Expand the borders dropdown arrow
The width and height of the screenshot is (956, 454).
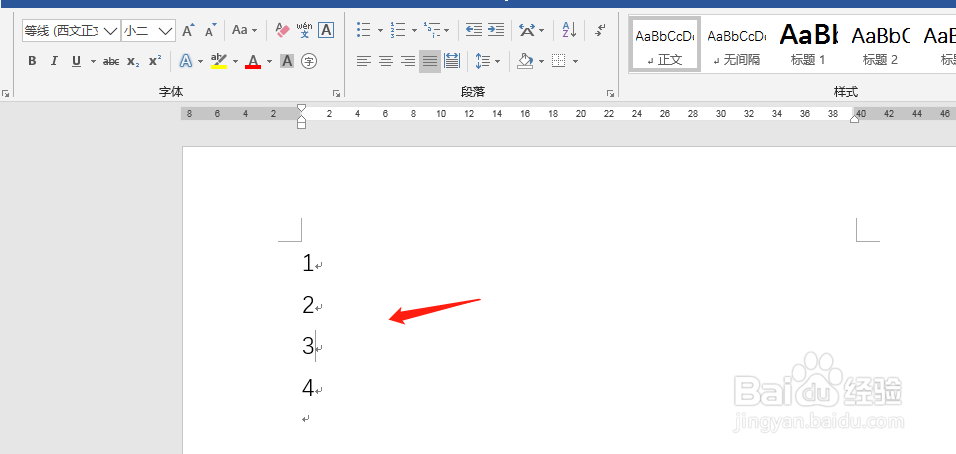576,62
